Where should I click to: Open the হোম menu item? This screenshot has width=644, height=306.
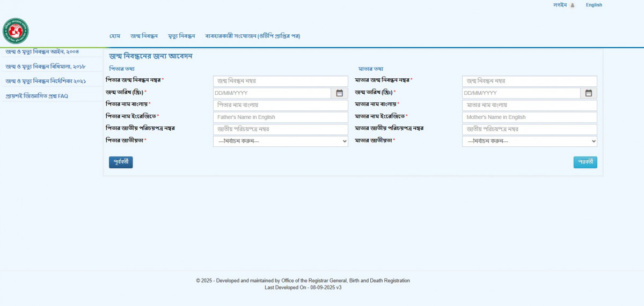[115, 36]
